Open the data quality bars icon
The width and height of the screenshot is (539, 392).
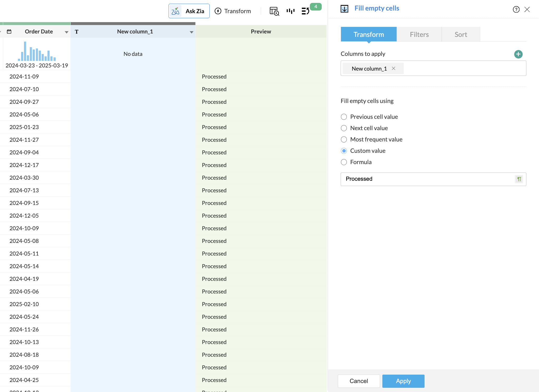pyautogui.click(x=290, y=11)
